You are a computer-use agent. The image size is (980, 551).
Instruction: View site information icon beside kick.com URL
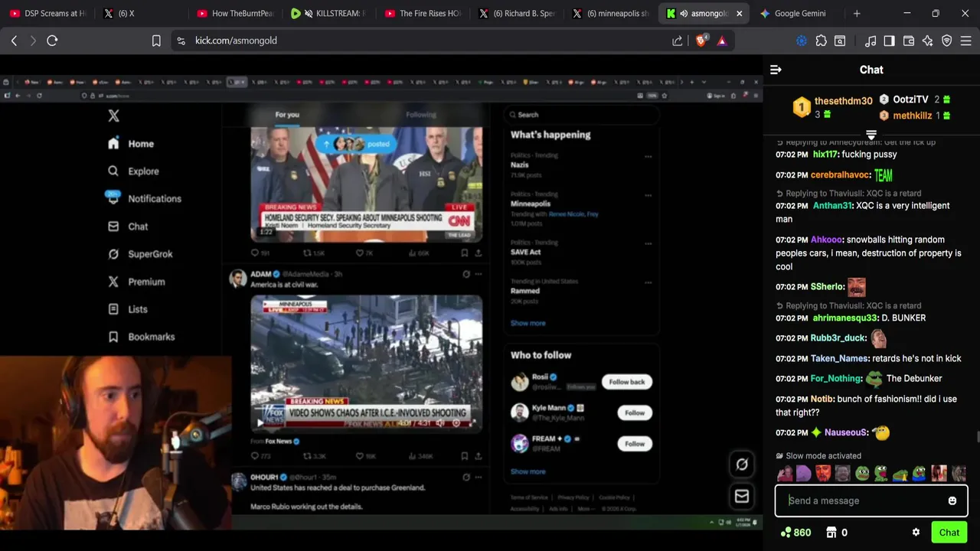tap(181, 41)
